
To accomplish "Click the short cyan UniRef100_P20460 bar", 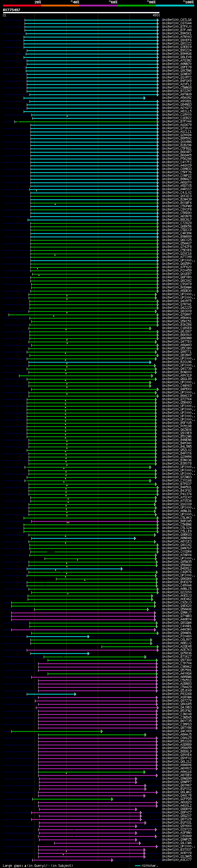I will [x=58, y=636].
